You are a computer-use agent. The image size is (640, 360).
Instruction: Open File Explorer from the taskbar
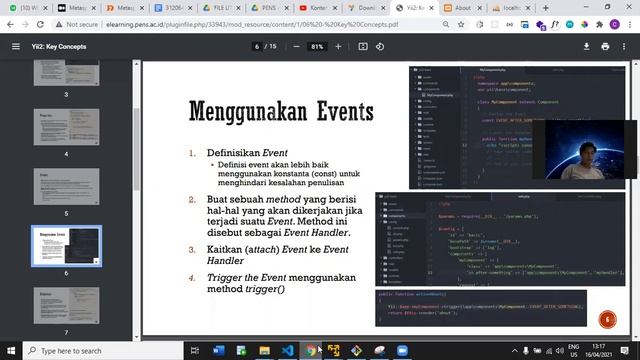pos(264,351)
